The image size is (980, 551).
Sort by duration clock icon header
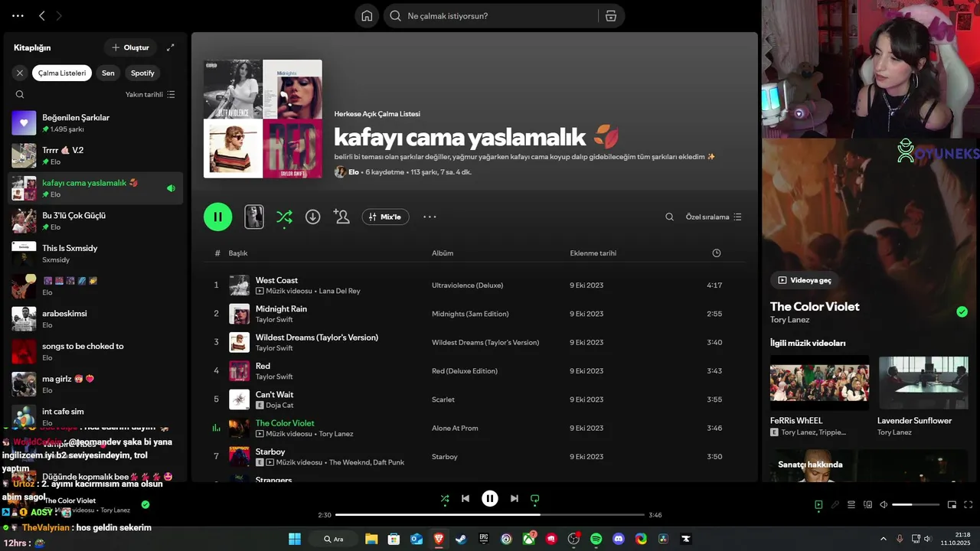pos(717,253)
